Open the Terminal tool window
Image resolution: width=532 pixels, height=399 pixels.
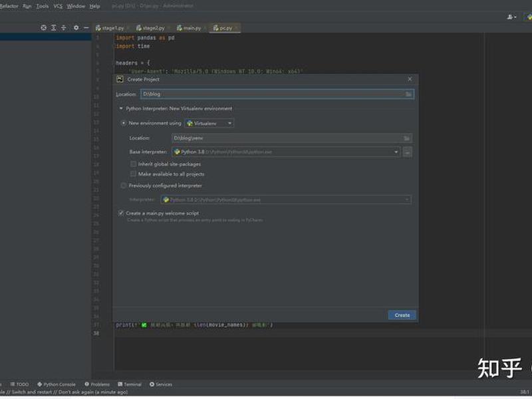(x=130, y=384)
